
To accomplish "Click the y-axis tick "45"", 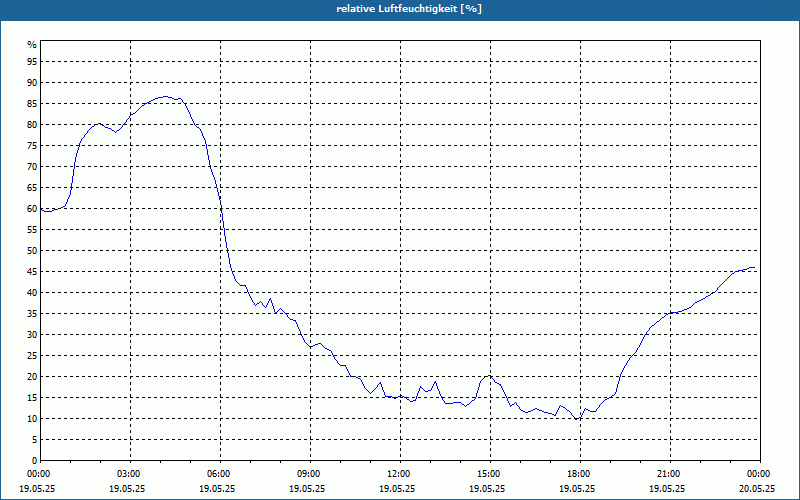I will (x=32, y=272).
